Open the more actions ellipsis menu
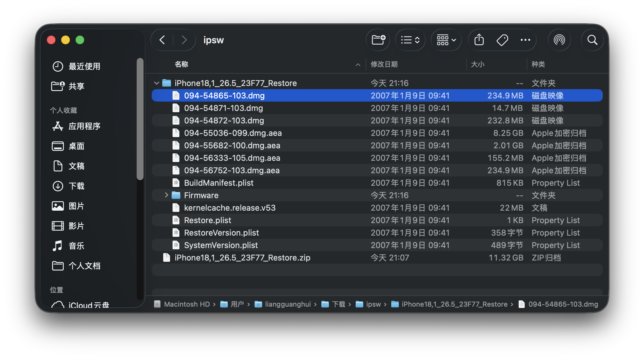This screenshot has width=644, height=359. [x=525, y=40]
